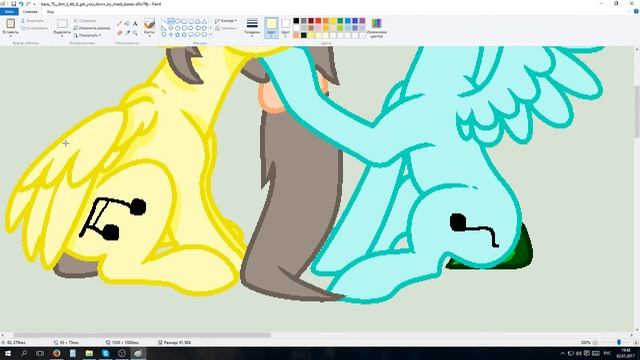Choose the Curve shape
Image resolution: width=640 pixels, height=360 pixels.
click(x=171, y=21)
